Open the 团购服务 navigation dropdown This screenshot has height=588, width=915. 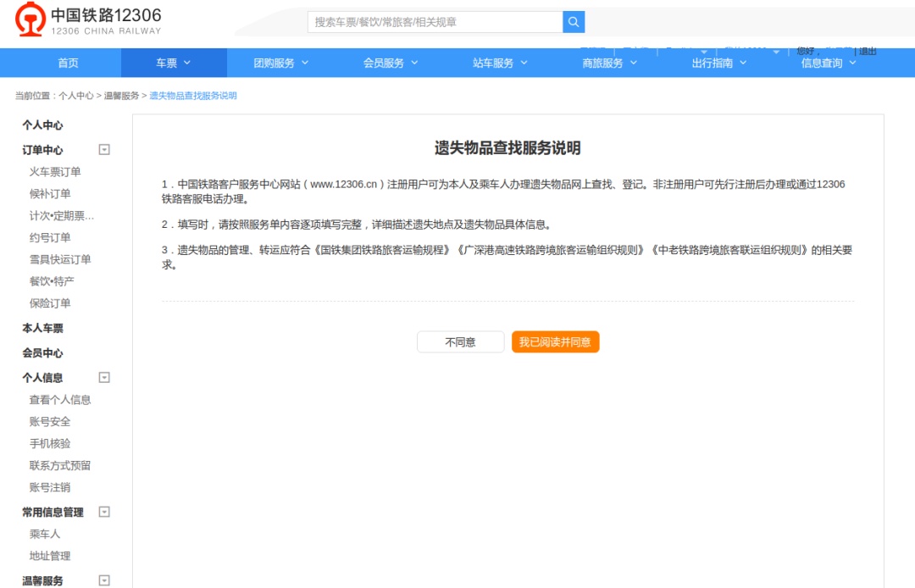coord(281,63)
